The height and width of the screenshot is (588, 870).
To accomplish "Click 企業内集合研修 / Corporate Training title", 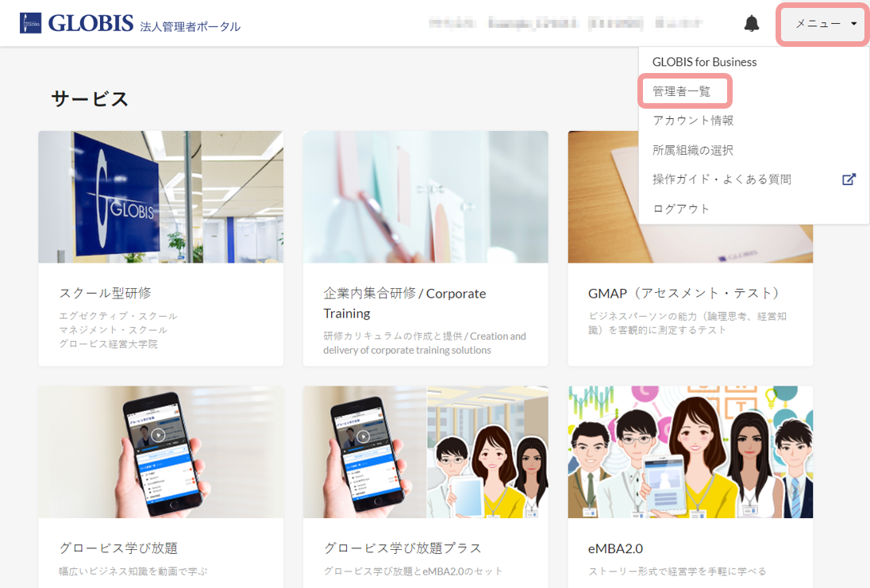I will point(404,302).
